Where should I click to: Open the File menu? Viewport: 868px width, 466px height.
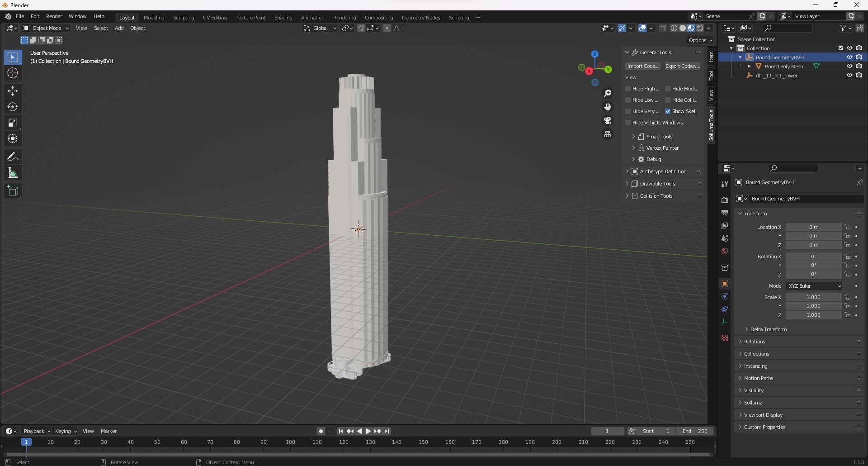[20, 16]
